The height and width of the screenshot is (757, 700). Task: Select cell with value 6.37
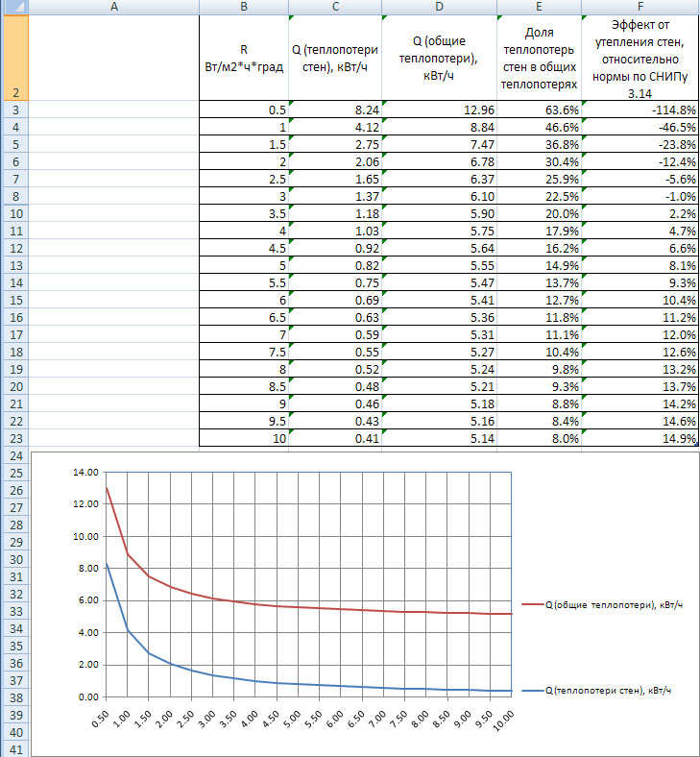pyautogui.click(x=439, y=179)
